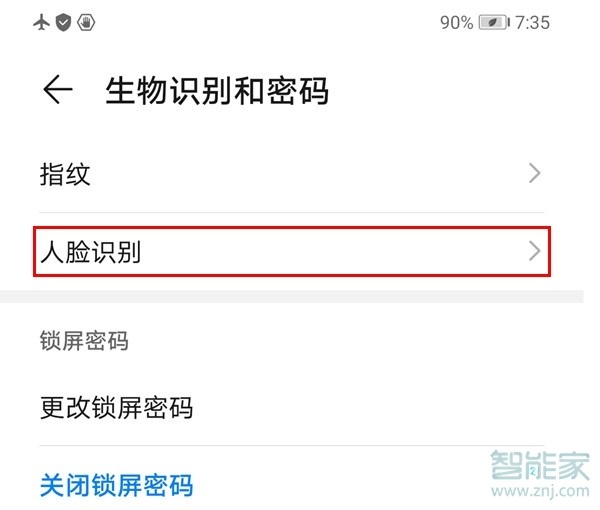Tap 更改锁屏密码 to change lock password

(x=116, y=408)
